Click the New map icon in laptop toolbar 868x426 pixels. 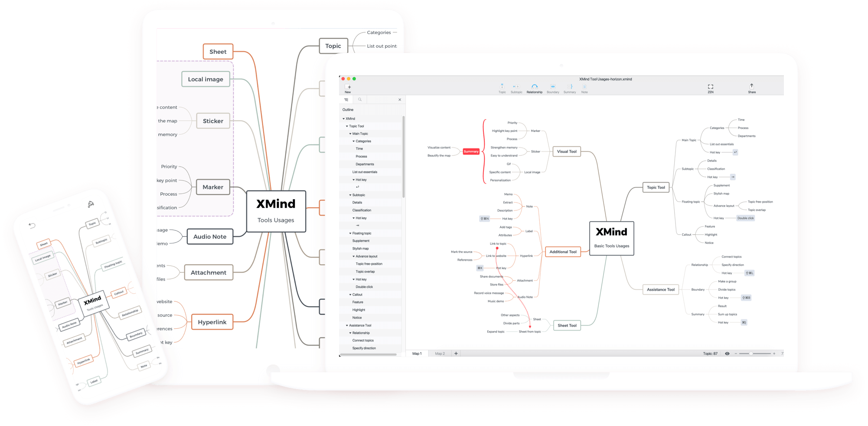pos(348,88)
